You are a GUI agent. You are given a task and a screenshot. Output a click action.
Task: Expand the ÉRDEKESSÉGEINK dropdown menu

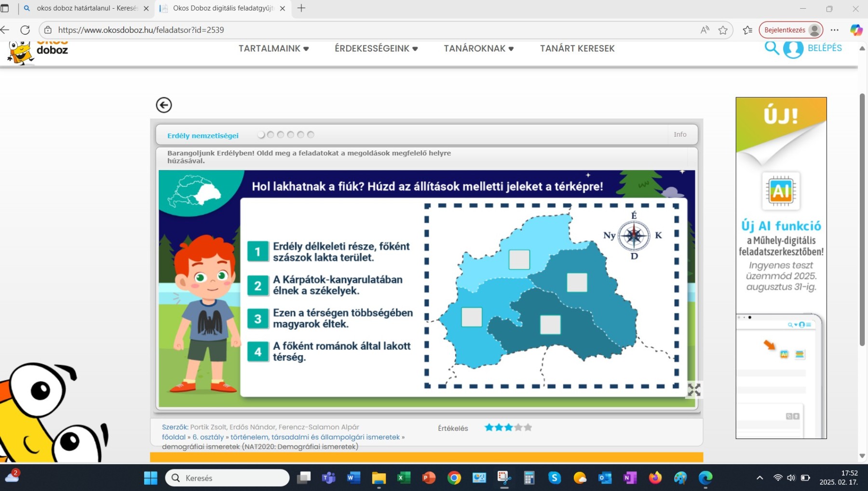tap(376, 49)
